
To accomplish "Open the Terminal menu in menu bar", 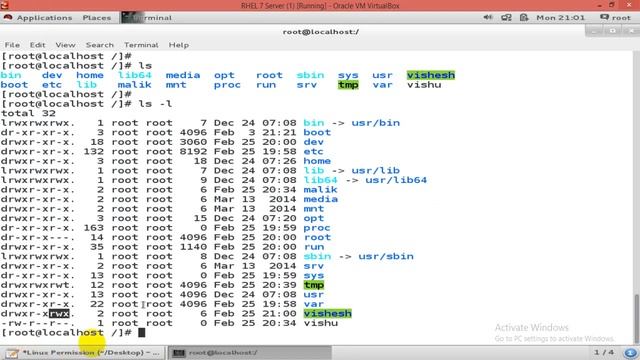I will point(141,45).
